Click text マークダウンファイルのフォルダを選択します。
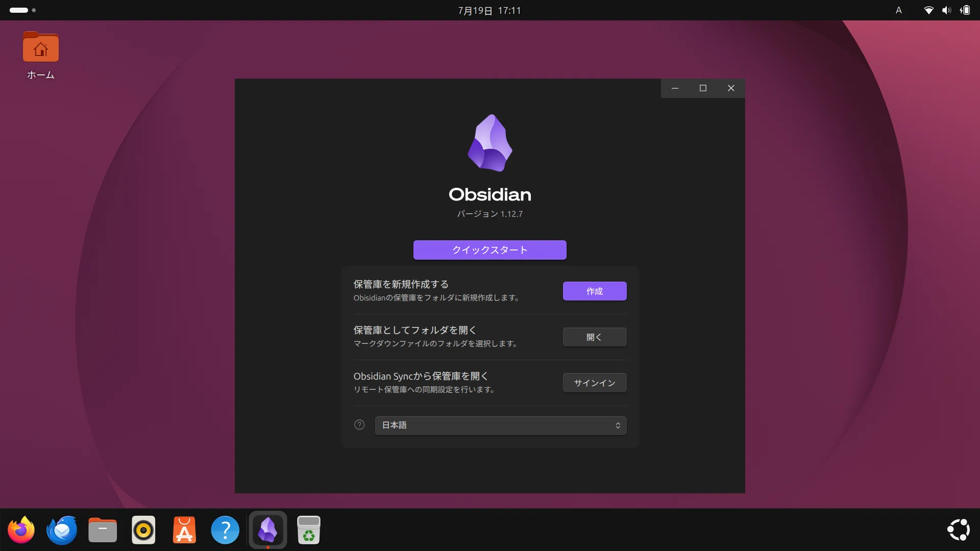980x551 pixels. tap(437, 343)
